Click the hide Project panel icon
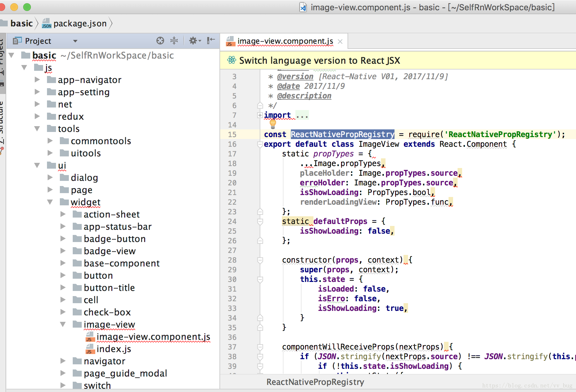576x392 pixels. [x=211, y=41]
